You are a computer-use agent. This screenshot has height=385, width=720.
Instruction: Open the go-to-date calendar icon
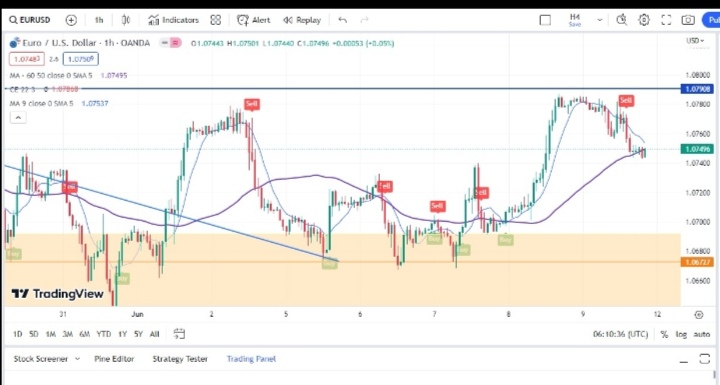(x=179, y=334)
